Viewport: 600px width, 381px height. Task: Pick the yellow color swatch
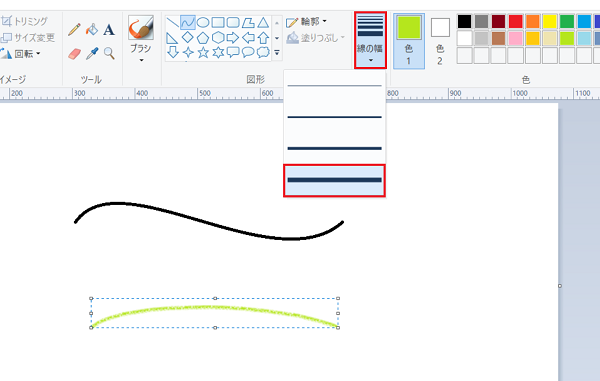point(549,22)
